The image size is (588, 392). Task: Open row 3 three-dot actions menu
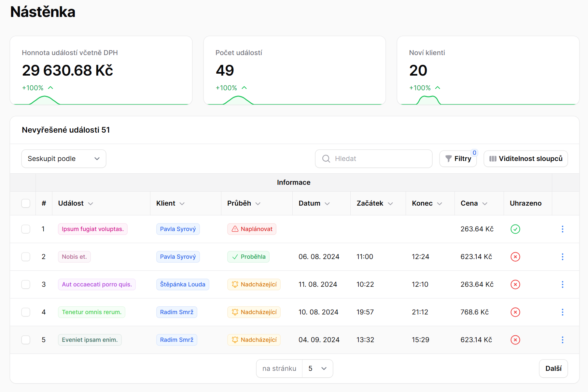tap(562, 284)
